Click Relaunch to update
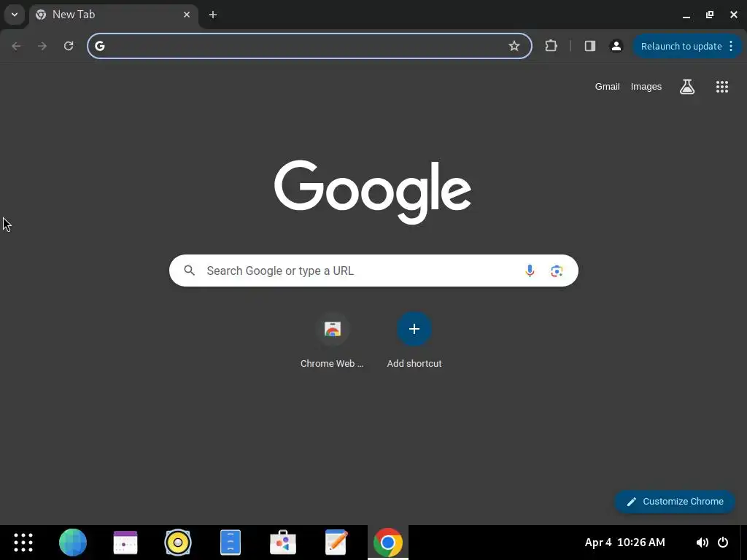The height and width of the screenshot is (560, 747). 681,46
